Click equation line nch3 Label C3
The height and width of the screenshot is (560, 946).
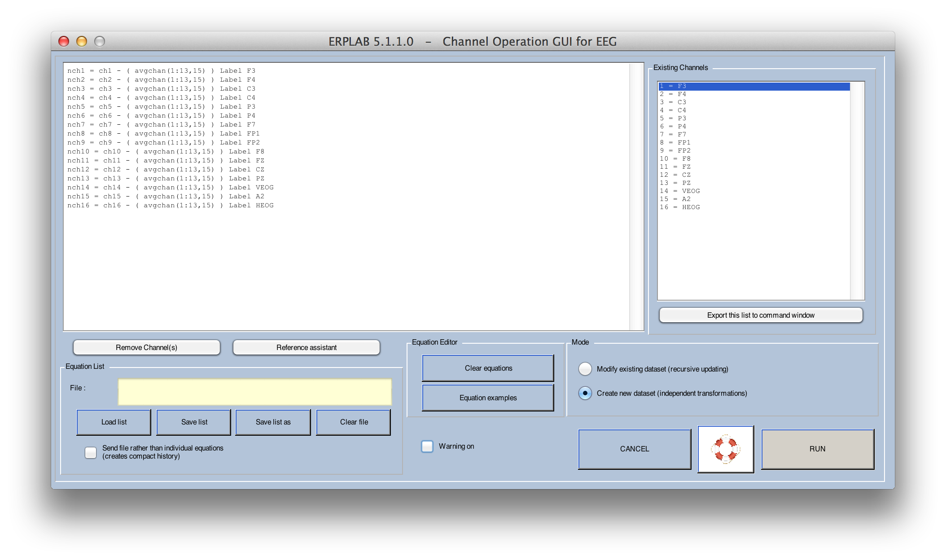[x=161, y=89]
